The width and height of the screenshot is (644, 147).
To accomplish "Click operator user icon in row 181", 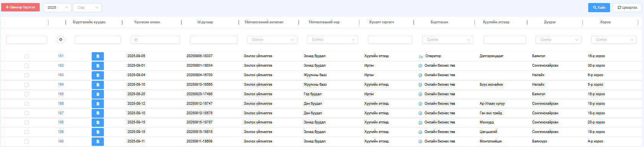I will tap(421, 56).
